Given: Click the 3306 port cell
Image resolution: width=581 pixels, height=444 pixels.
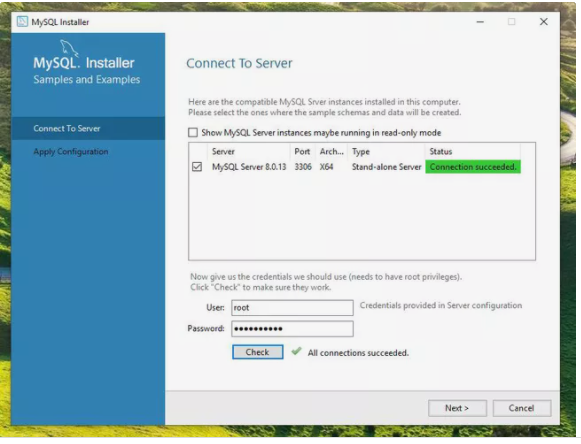Looking at the screenshot, I should click(303, 167).
